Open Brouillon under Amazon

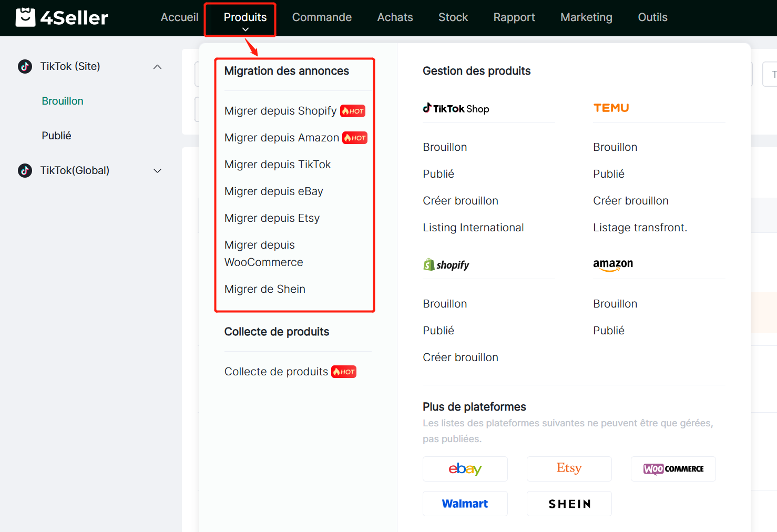click(x=615, y=304)
